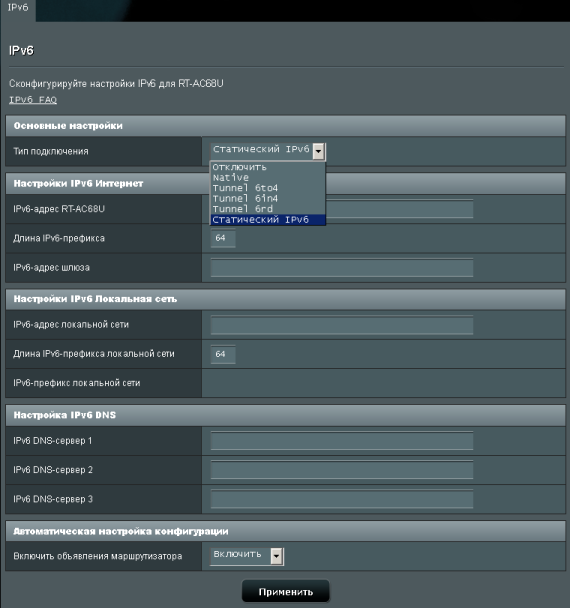Focus the IPv6 DNS-сервер 3 field
This screenshot has width=570, height=608.
pyautogui.click(x=342, y=499)
